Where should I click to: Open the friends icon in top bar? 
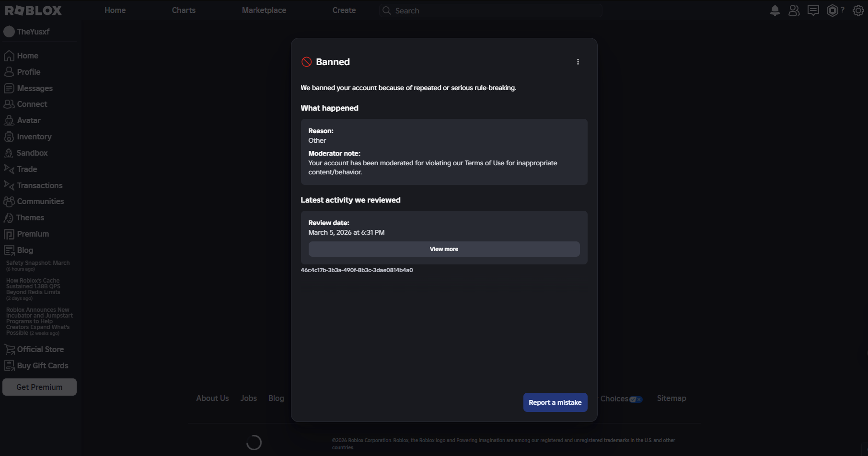tap(794, 11)
